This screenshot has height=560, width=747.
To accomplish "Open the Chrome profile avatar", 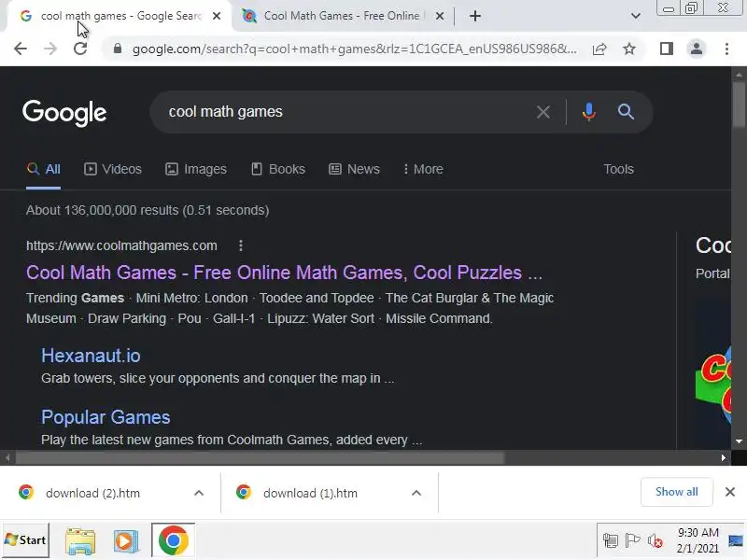I will pyautogui.click(x=696, y=49).
